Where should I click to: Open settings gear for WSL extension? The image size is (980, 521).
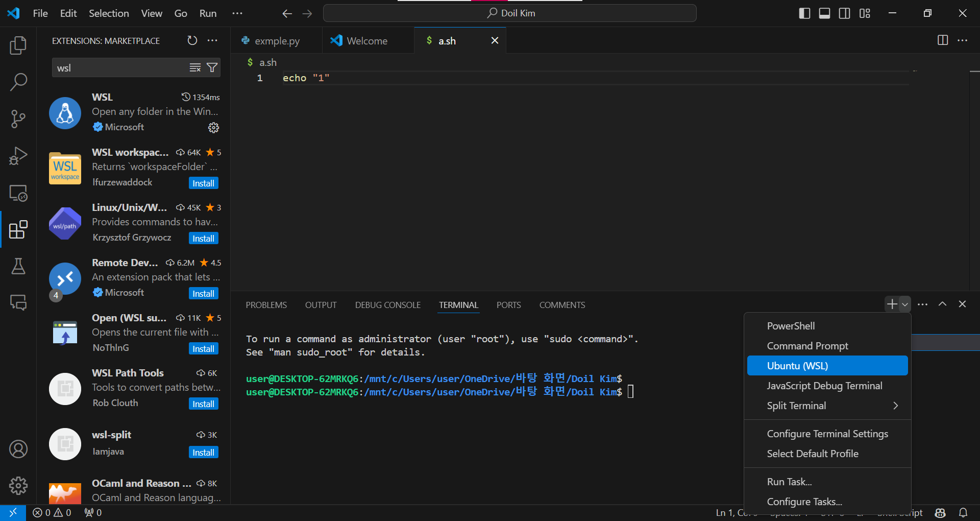(213, 128)
